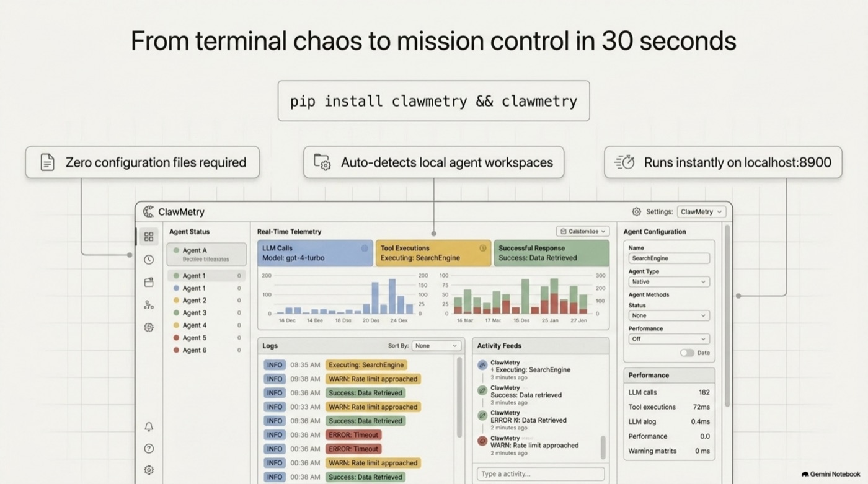Click the Type a activity input box
868x484 pixels.
click(x=541, y=474)
